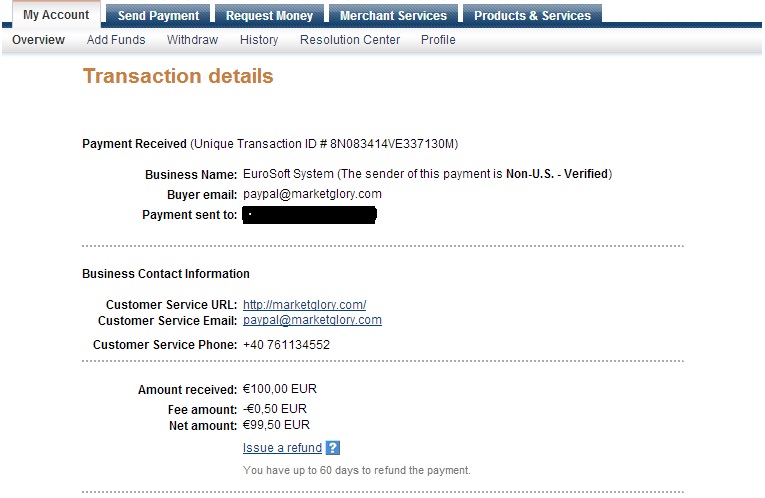Click the Transaction details heading
Viewport: 765px width, 498px height.
point(178,76)
